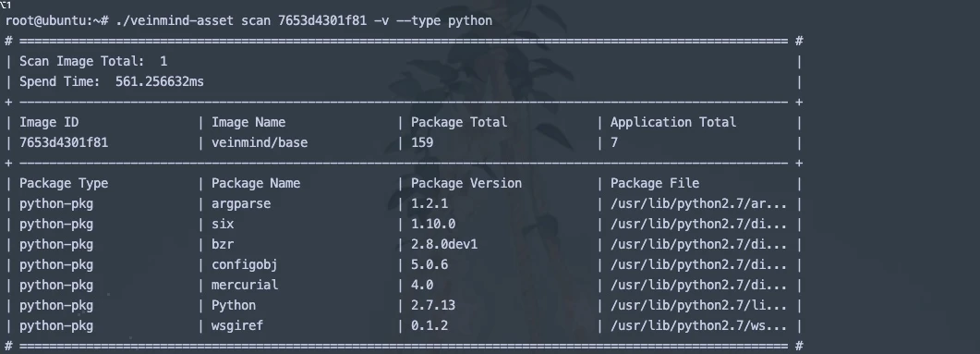This screenshot has height=354, width=980.
Task: Select the Spend Time 561.256632ms value
Action: [x=160, y=82]
